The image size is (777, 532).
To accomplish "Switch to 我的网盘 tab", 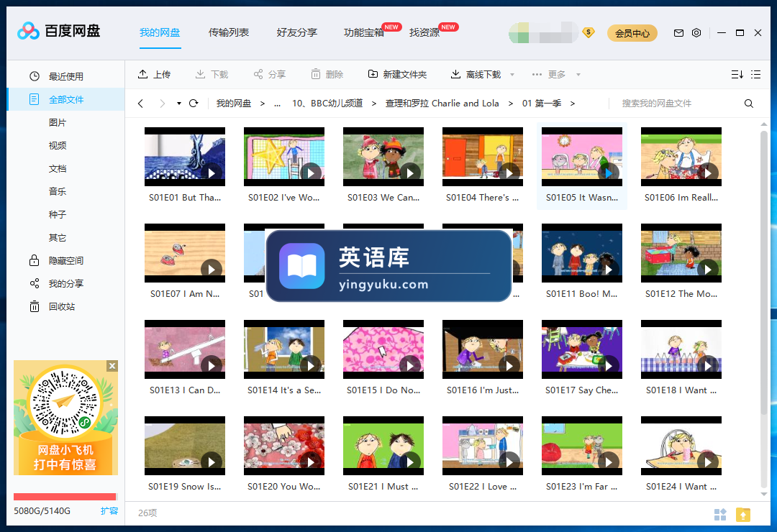I will tap(160, 32).
